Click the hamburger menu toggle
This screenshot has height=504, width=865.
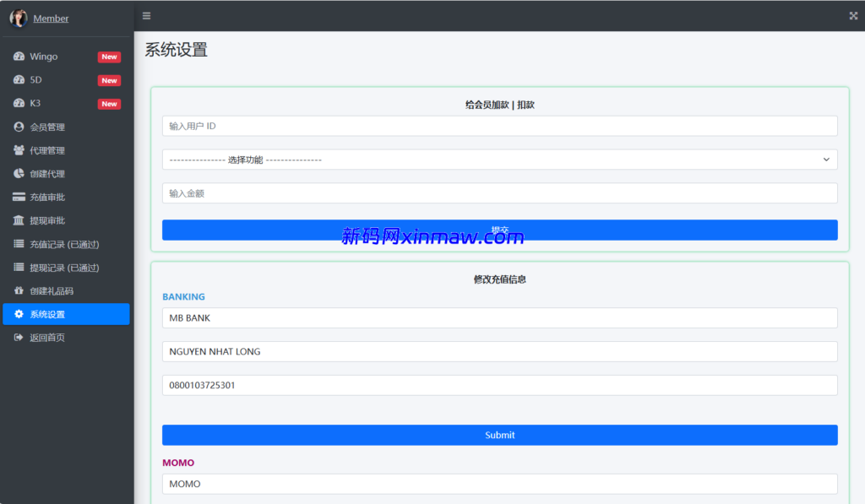coord(146,15)
